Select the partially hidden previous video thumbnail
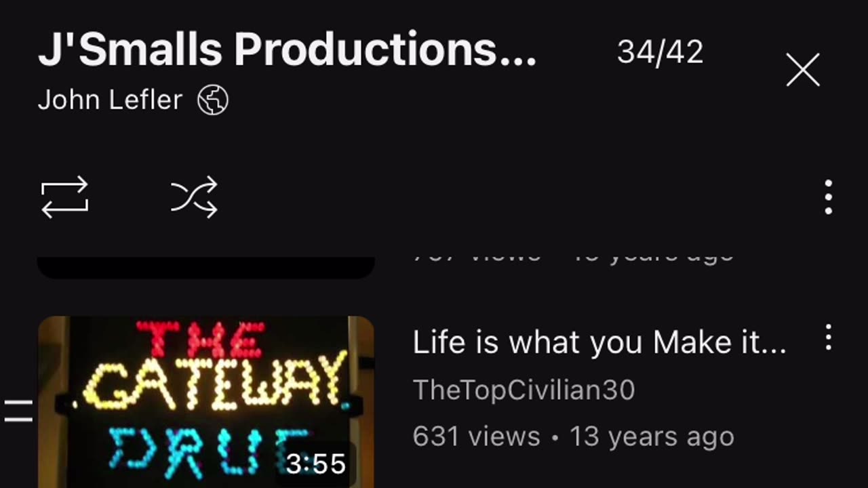This screenshot has width=868, height=488. [x=205, y=268]
